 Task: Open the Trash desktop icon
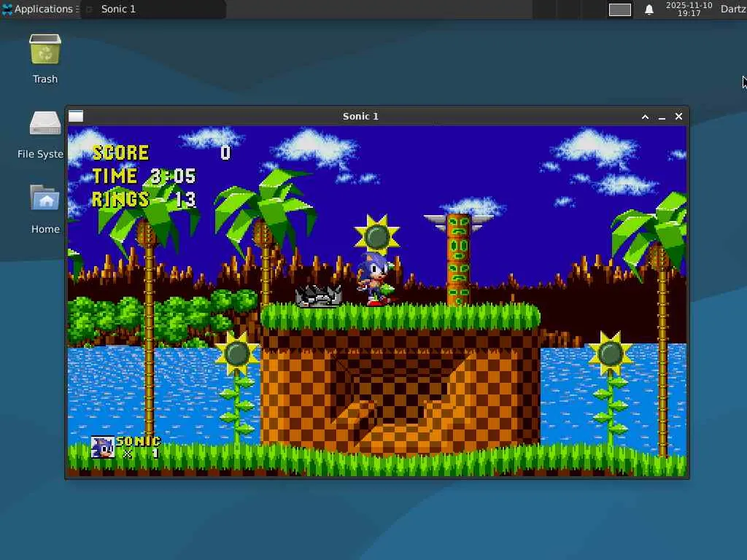point(45,59)
